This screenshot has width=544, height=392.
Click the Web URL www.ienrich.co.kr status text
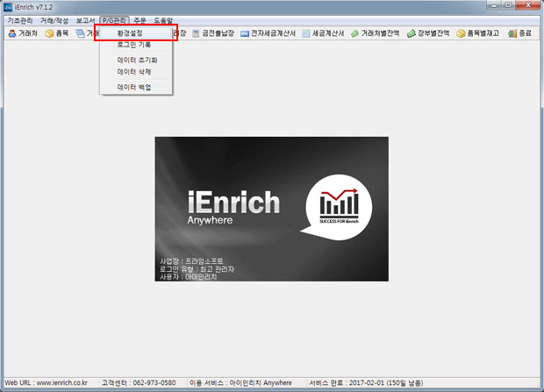pos(46,382)
